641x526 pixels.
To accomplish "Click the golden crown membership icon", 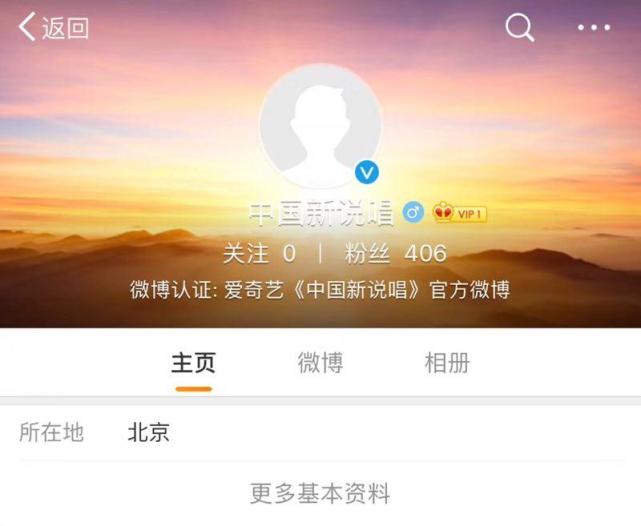I will [x=443, y=213].
